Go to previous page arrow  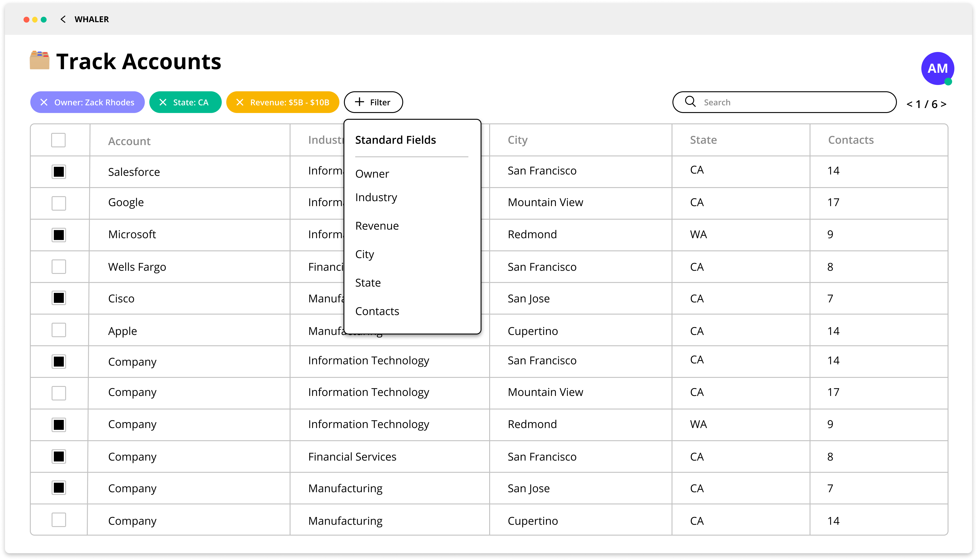click(909, 104)
